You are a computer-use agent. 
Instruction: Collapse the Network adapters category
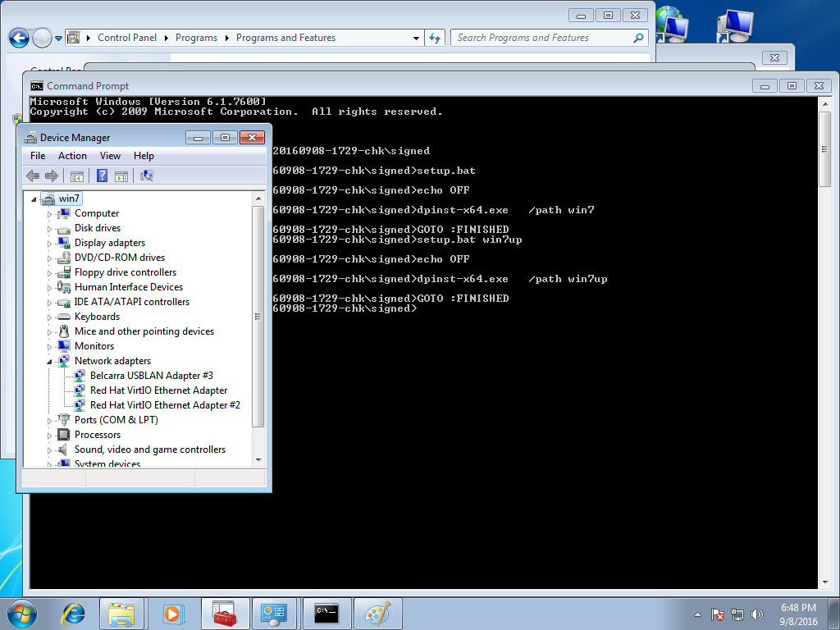(49, 362)
